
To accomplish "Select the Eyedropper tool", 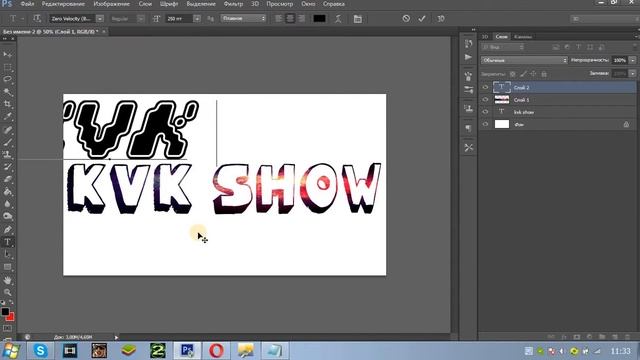I will click(x=7, y=117).
